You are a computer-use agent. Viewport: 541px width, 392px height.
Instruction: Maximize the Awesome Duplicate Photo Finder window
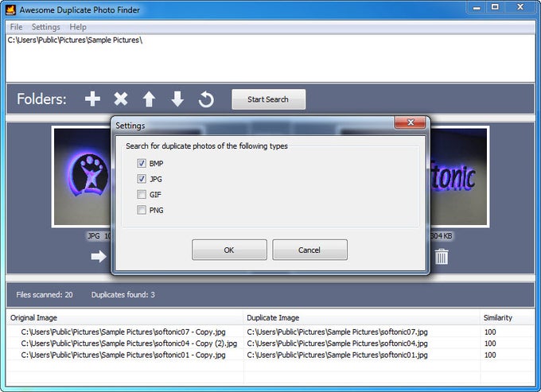(x=495, y=7)
